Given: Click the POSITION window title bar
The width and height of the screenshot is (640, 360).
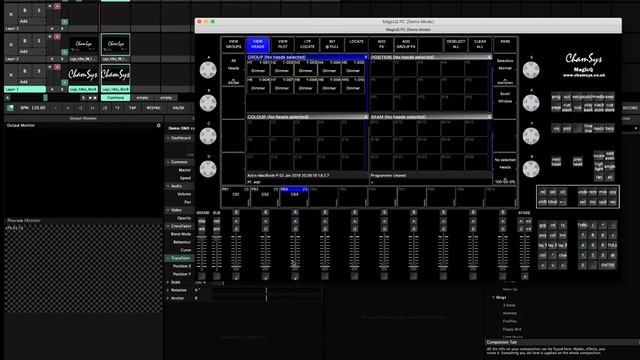Looking at the screenshot, I should click(430, 57).
